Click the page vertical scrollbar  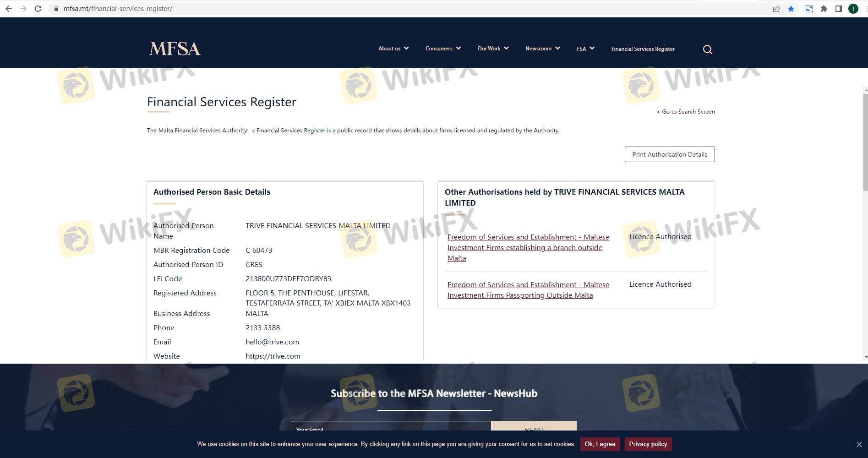pyautogui.click(x=865, y=142)
